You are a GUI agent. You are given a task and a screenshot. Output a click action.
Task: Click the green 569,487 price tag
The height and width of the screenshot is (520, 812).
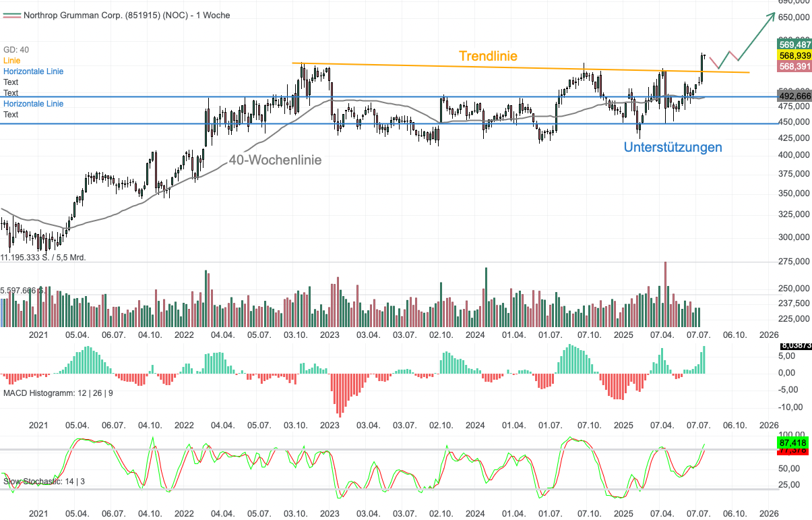click(x=794, y=45)
